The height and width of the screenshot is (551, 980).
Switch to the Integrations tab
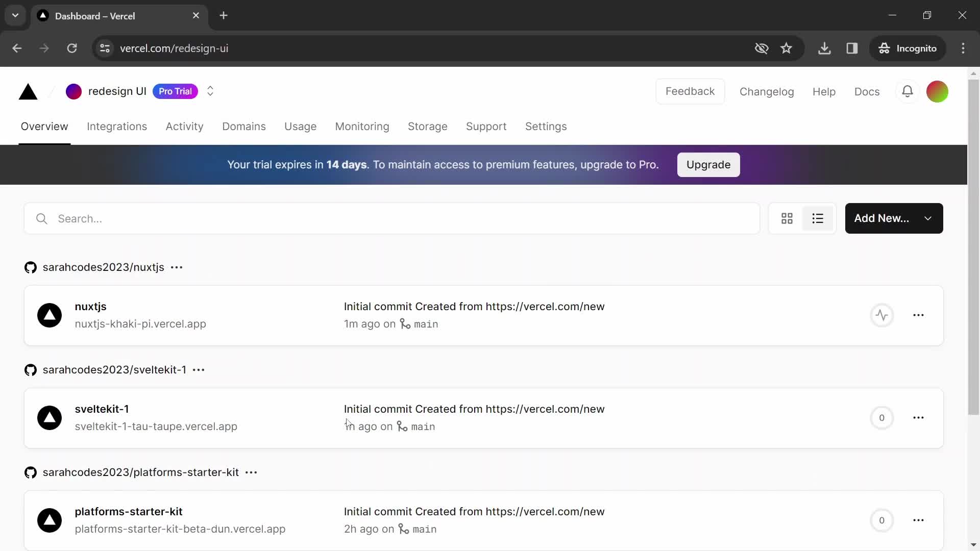click(x=117, y=127)
